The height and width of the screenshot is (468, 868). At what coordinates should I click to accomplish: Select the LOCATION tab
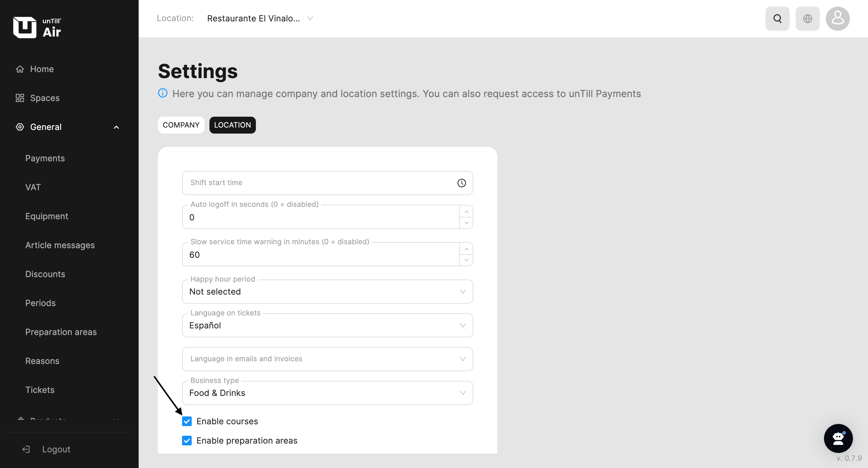coord(232,125)
